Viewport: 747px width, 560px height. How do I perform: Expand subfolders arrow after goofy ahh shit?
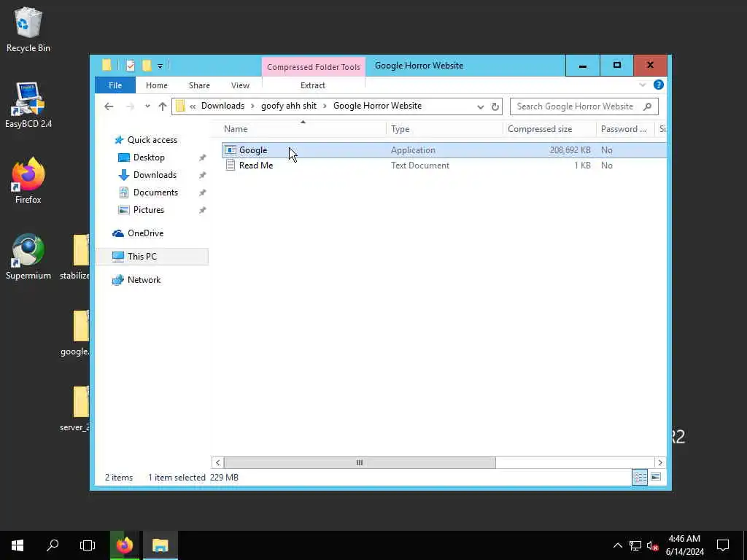pyautogui.click(x=325, y=106)
